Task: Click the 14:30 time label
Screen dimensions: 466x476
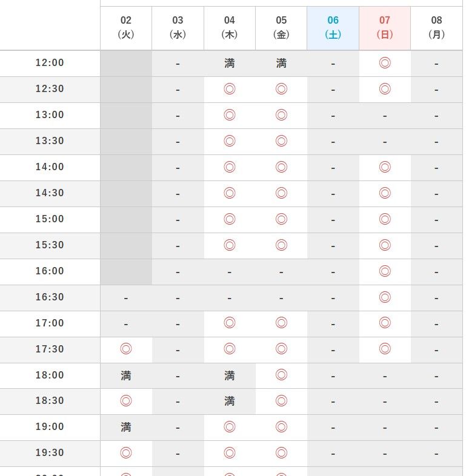Action: [50, 193]
